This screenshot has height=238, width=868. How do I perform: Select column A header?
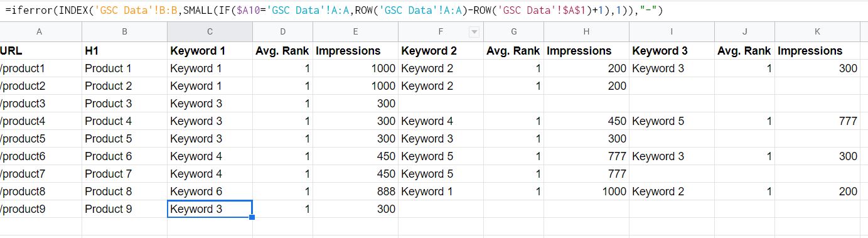[x=40, y=31]
